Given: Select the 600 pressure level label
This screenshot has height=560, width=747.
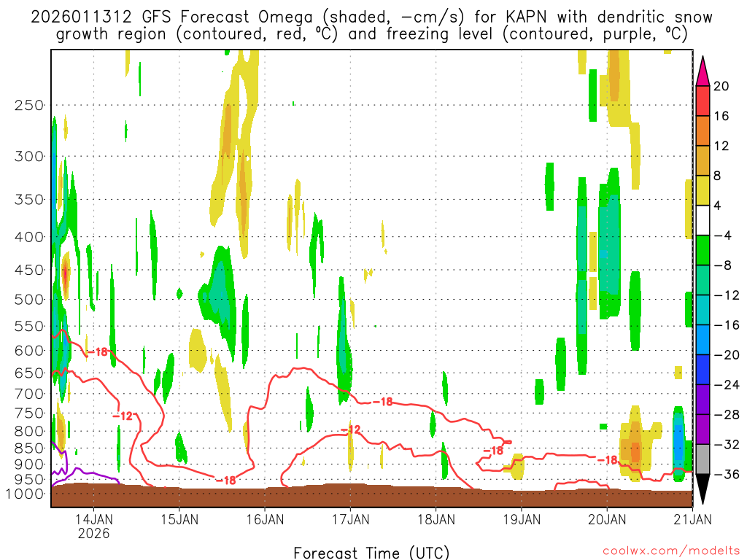Looking at the screenshot, I should tap(29, 351).
